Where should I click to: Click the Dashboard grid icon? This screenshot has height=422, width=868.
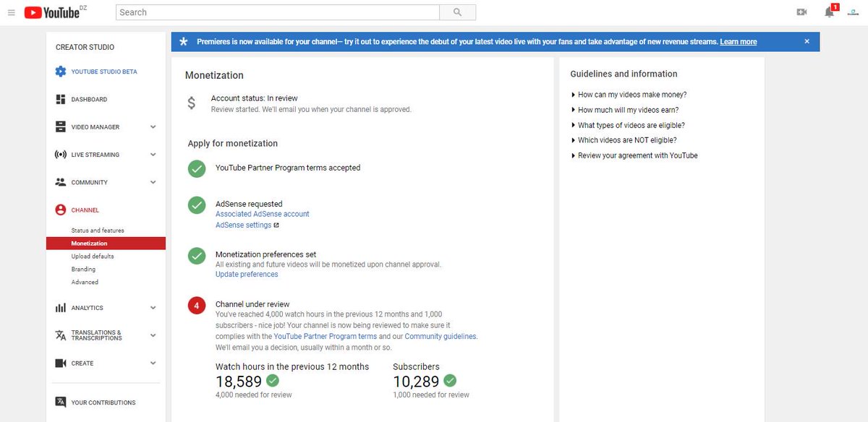point(61,99)
